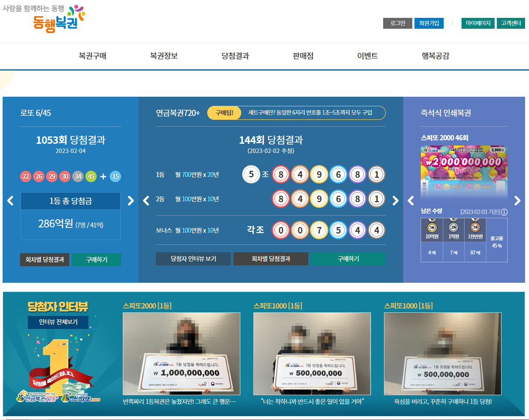Click the 2등 silver medal icon
The height and width of the screenshot is (420, 529).
(x=453, y=226)
